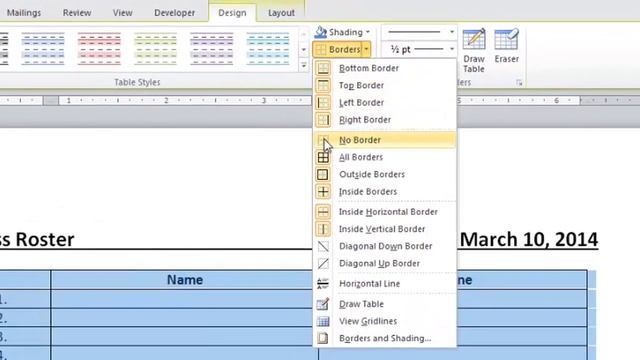Select the Design tab

click(x=232, y=13)
